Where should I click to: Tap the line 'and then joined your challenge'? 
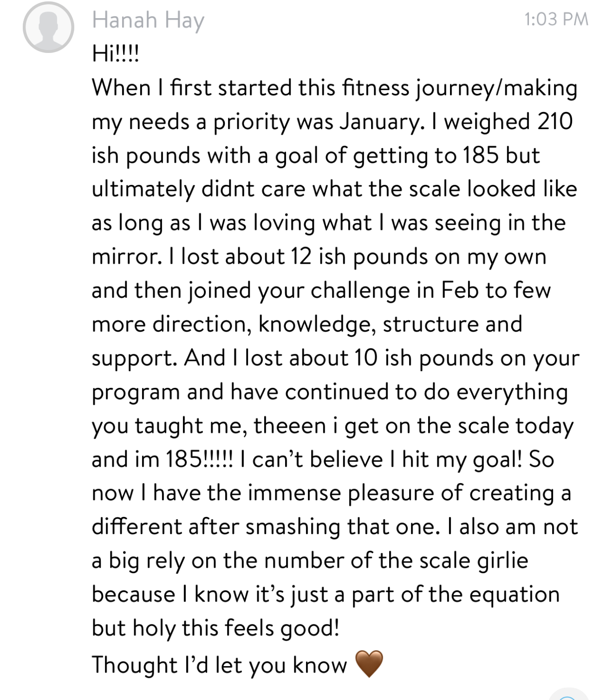321,291
